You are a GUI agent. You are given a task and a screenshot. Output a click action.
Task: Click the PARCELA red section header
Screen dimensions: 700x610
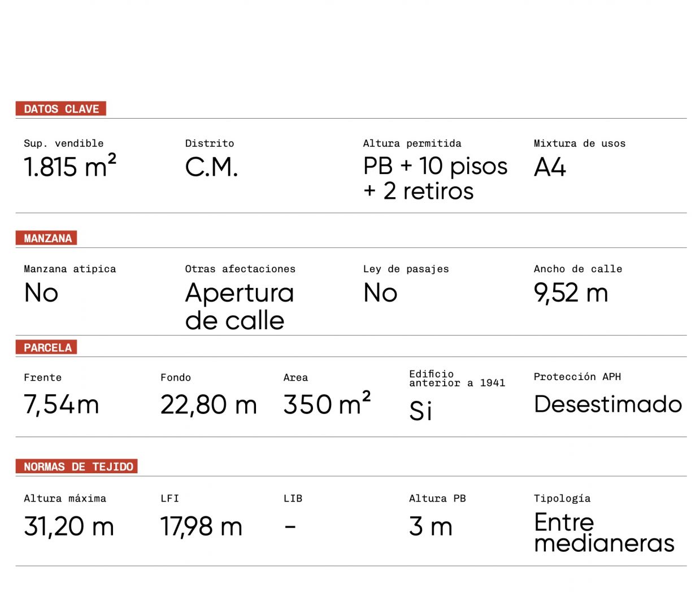click(x=47, y=347)
